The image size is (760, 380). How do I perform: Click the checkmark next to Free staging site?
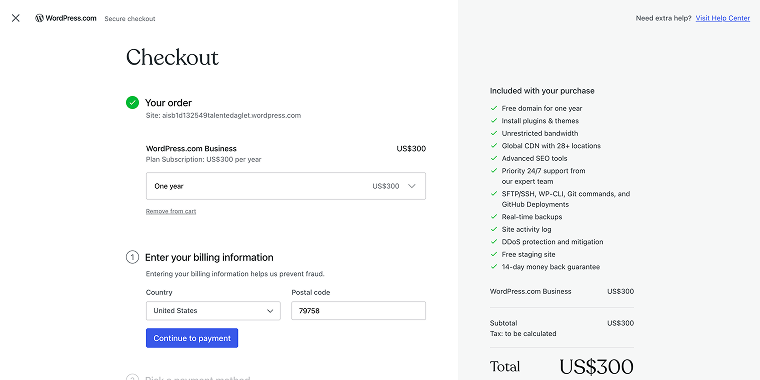click(x=494, y=254)
